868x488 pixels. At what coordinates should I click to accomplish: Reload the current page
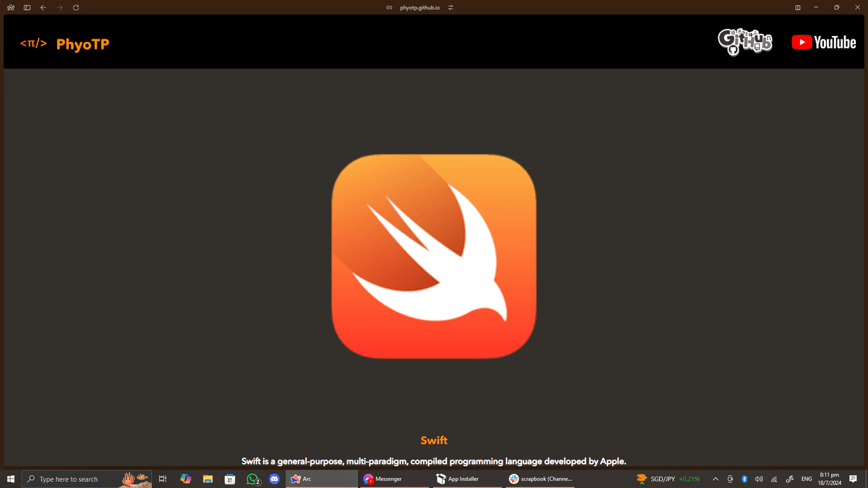[x=76, y=7]
